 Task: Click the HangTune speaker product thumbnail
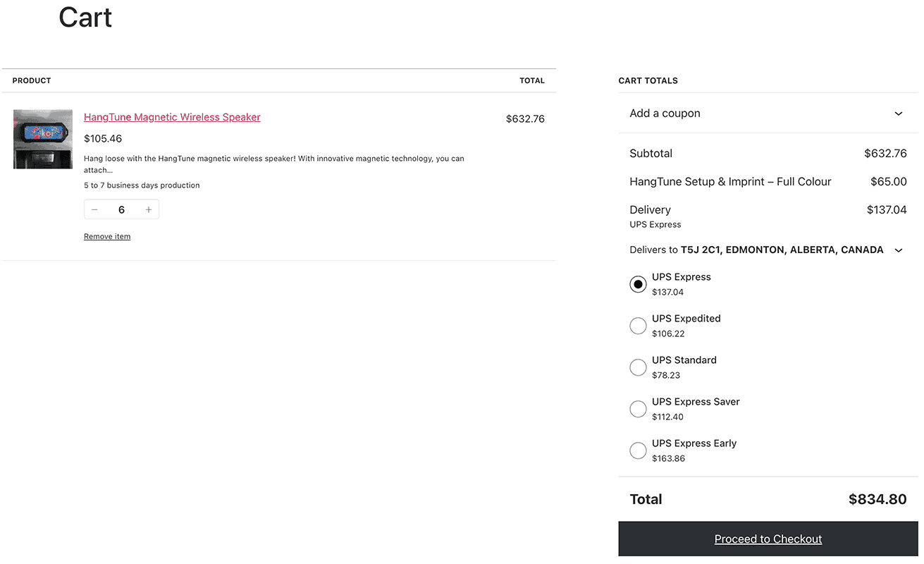click(43, 139)
